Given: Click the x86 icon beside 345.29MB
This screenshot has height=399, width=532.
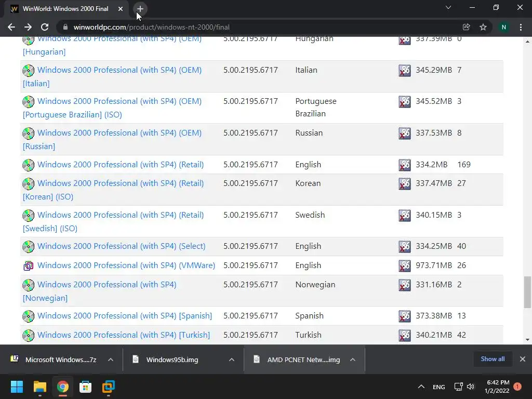Looking at the screenshot, I should (404, 71).
